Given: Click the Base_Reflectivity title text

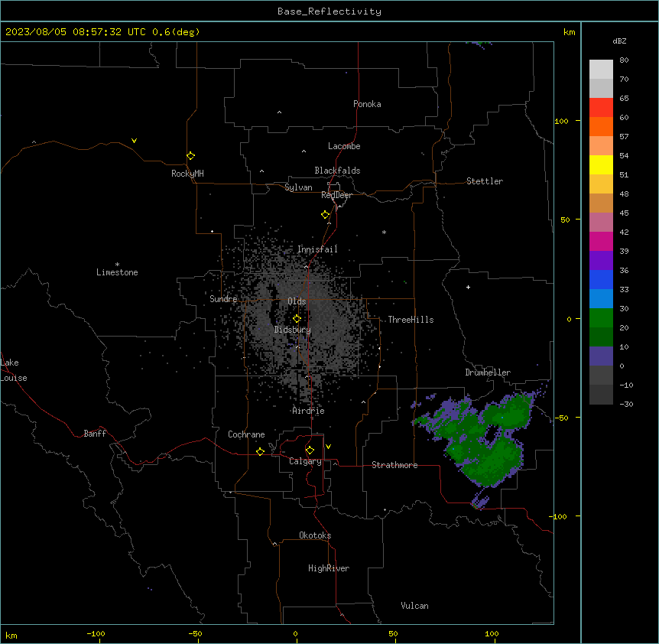Looking at the screenshot, I should [329, 11].
